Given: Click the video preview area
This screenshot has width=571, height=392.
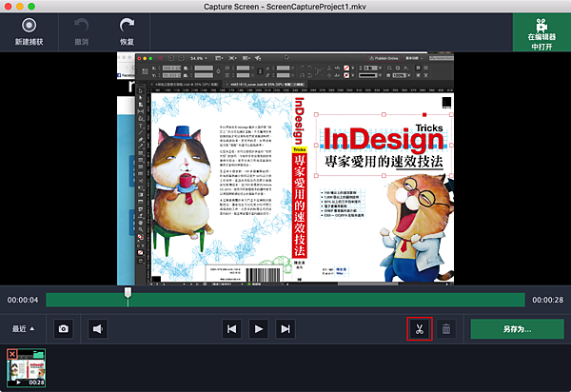Looking at the screenshot, I should (x=285, y=167).
